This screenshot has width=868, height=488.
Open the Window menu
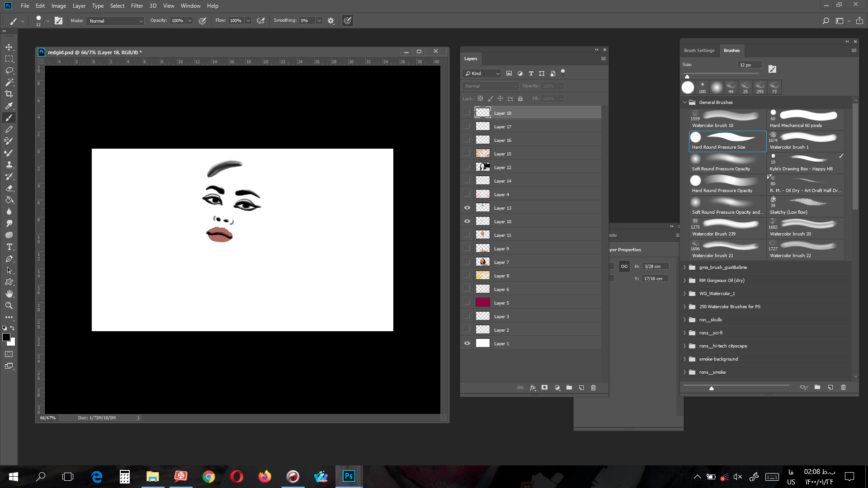click(x=190, y=6)
